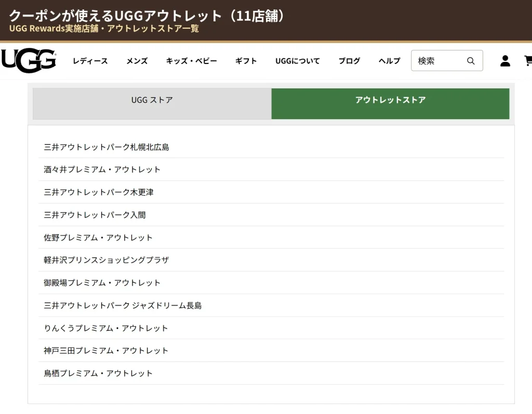The image size is (532, 414).
Task: Select 神戸三田プレミアム・アウトレット store
Action: pos(271,351)
